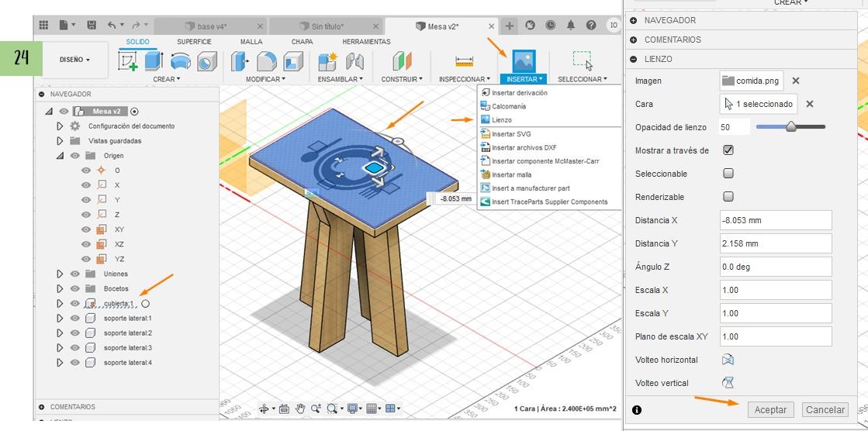Expand the Bocetos folder
Image resolution: width=868 pixels, height=431 pixels.
point(60,289)
